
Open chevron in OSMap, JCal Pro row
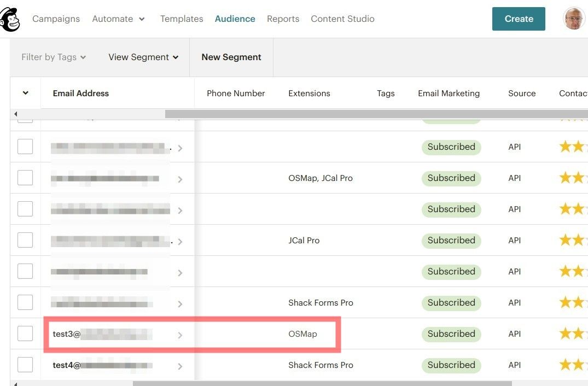[180, 179]
